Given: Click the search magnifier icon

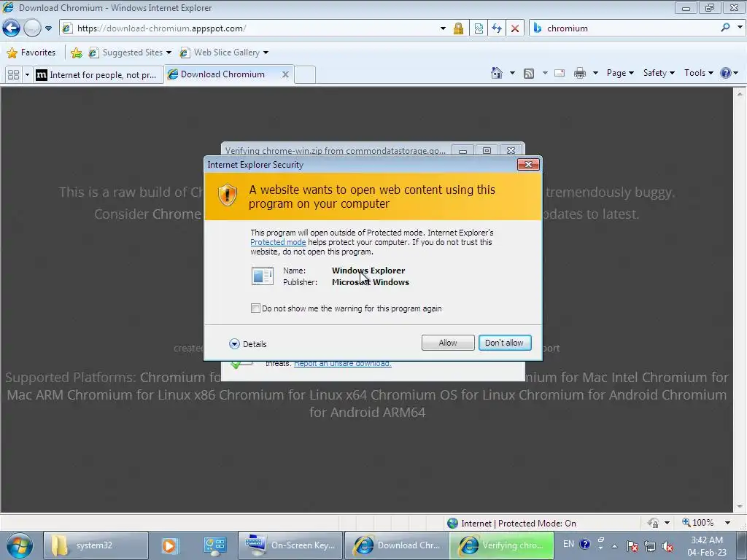Looking at the screenshot, I should tap(726, 28).
